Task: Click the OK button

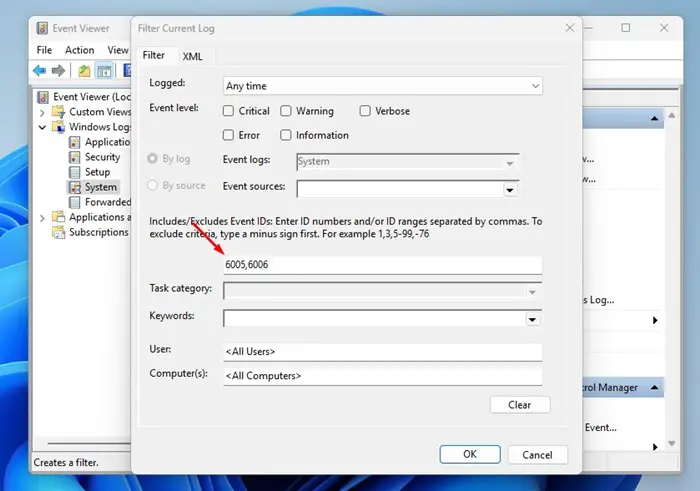Action: pyautogui.click(x=470, y=454)
